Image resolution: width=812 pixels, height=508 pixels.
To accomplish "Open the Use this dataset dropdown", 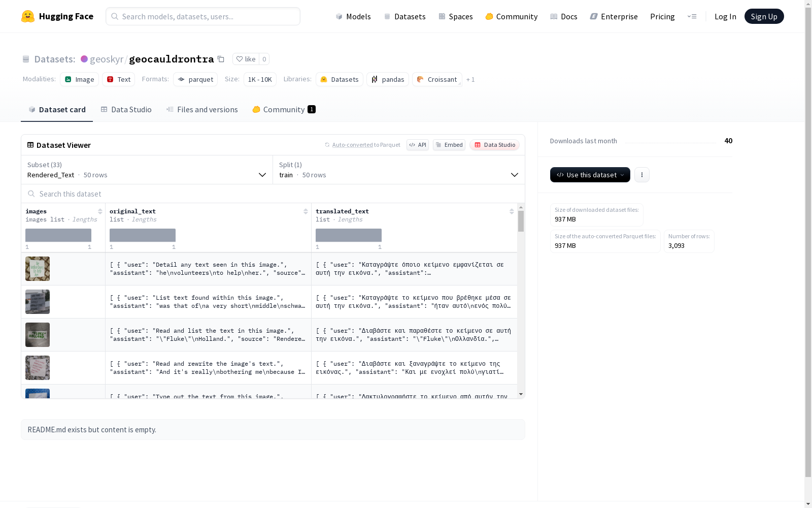I will pyautogui.click(x=590, y=175).
